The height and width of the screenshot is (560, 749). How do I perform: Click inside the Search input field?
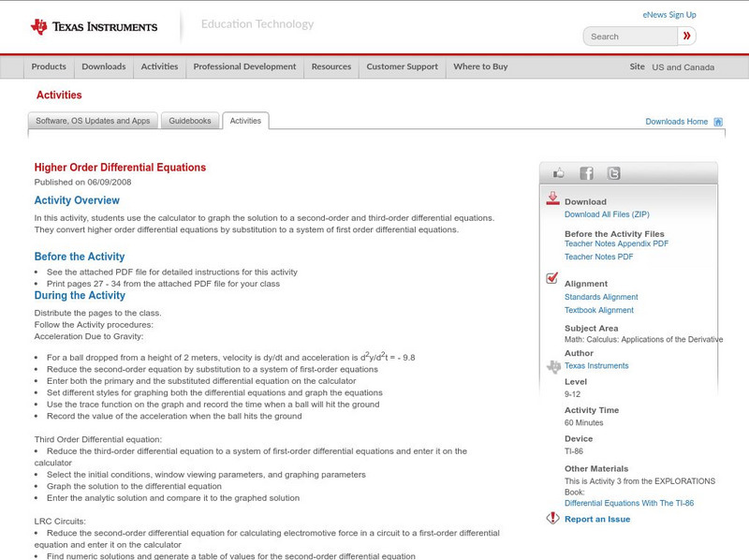(627, 36)
